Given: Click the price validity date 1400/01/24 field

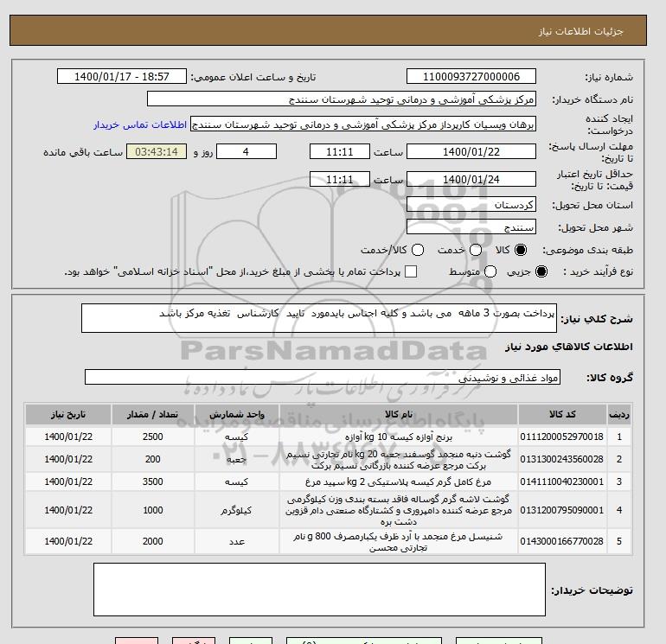Looking at the screenshot, I should tap(471, 179).
